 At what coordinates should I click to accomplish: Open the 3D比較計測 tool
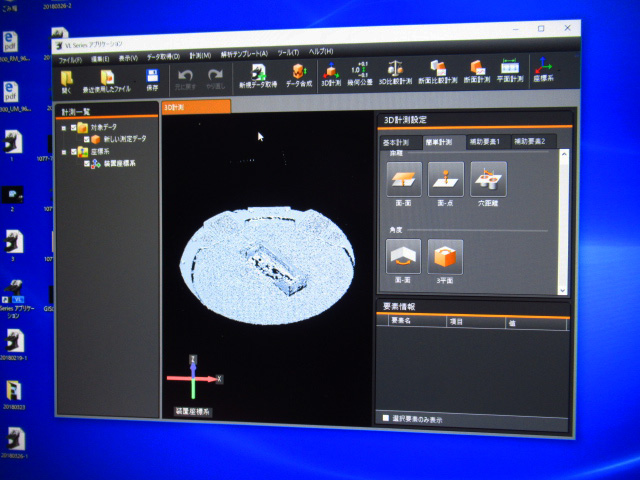[x=395, y=70]
